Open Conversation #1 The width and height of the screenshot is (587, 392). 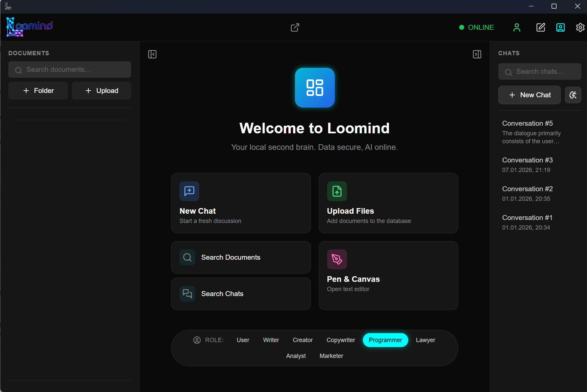(527, 218)
